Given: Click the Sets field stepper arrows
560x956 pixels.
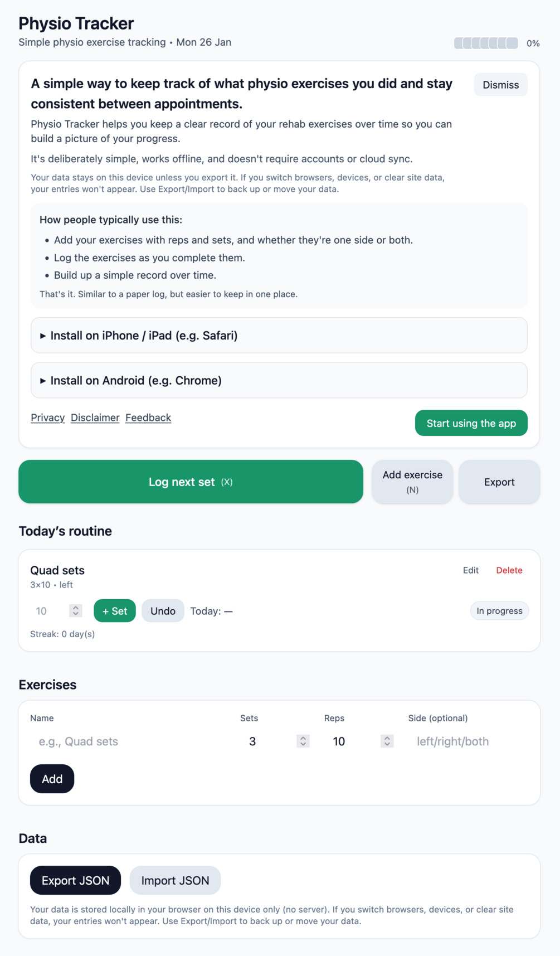Looking at the screenshot, I should tap(303, 741).
